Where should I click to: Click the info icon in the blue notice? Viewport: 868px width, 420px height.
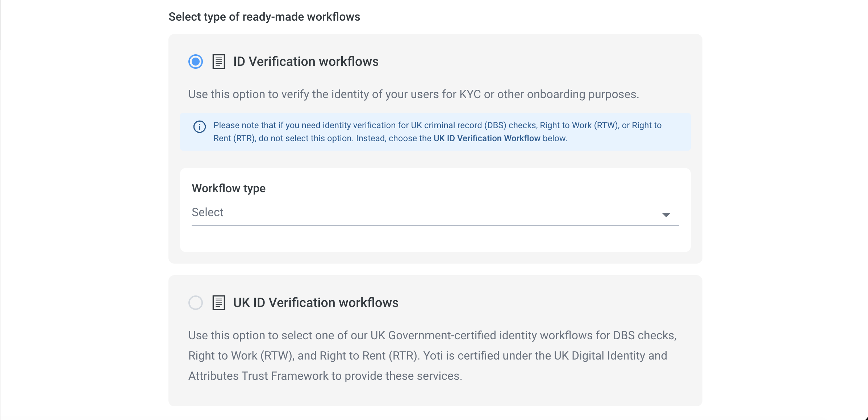pos(200,127)
